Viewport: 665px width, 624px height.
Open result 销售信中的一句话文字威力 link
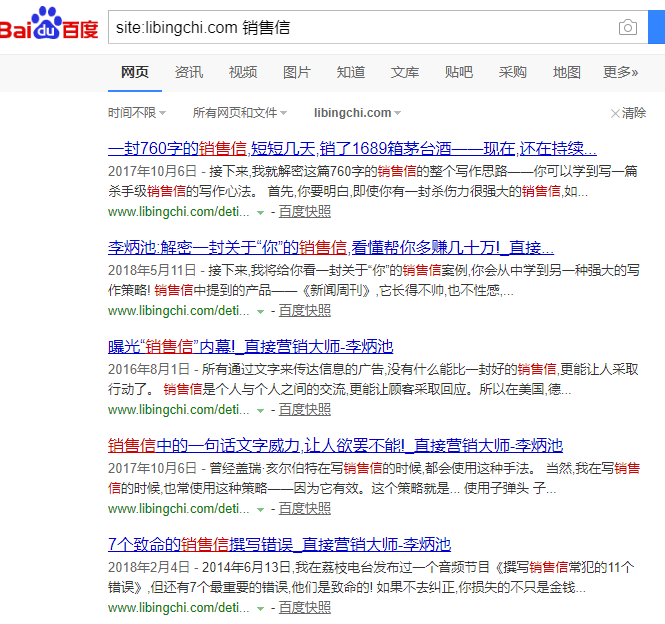[x=335, y=445]
